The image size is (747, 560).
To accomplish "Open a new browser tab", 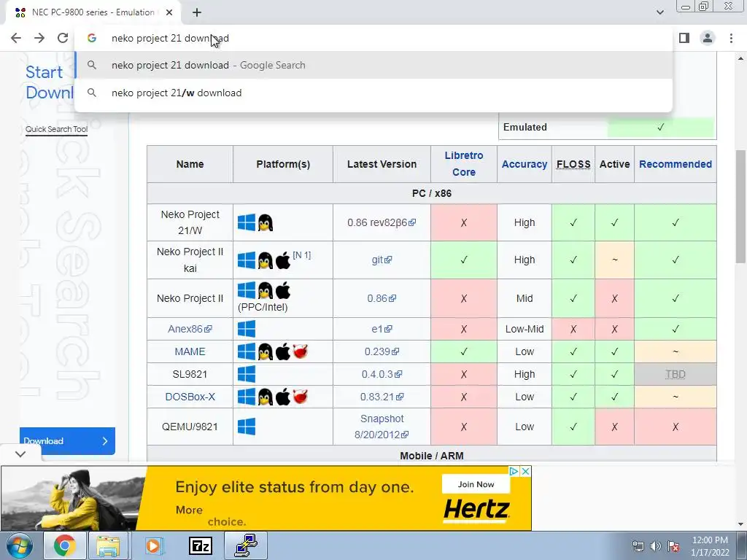I will pyautogui.click(x=197, y=12).
